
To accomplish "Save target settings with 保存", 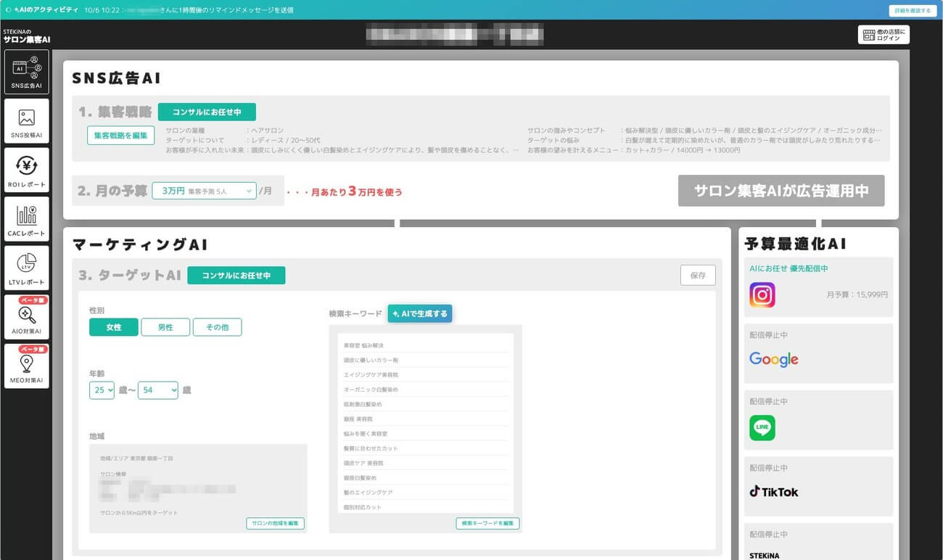I will coord(698,276).
